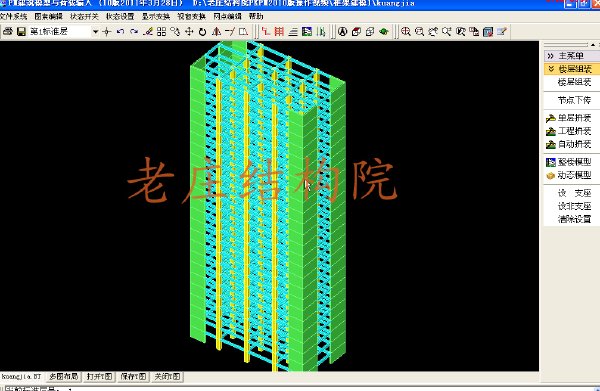Select the 楼层组装 sub-item below header
The width and height of the screenshot is (600, 391).
574,82
